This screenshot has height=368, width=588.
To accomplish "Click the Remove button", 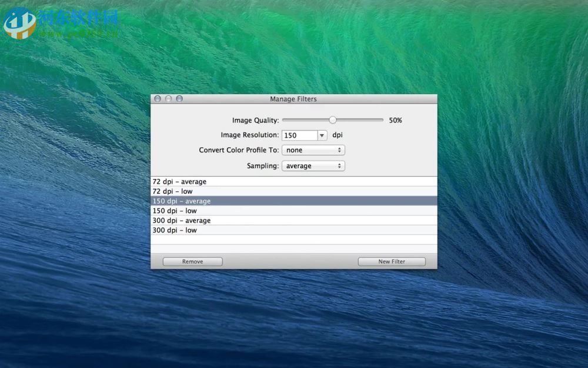I will [192, 261].
